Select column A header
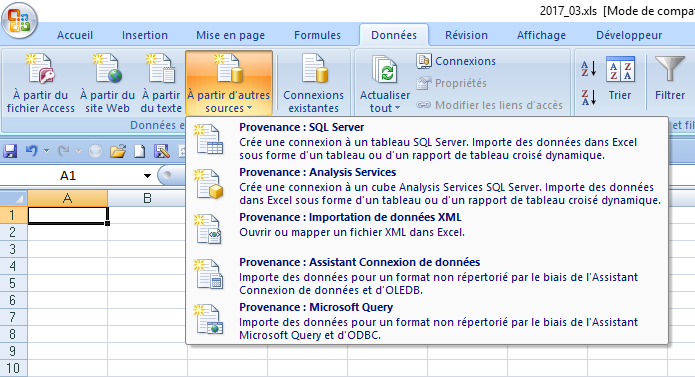 tap(67, 198)
